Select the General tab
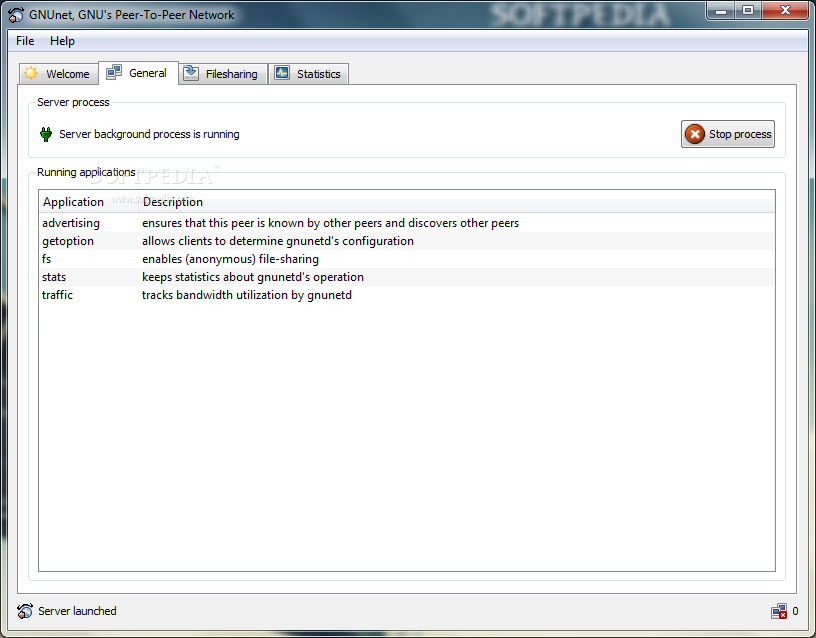The width and height of the screenshot is (816, 638). click(138, 73)
